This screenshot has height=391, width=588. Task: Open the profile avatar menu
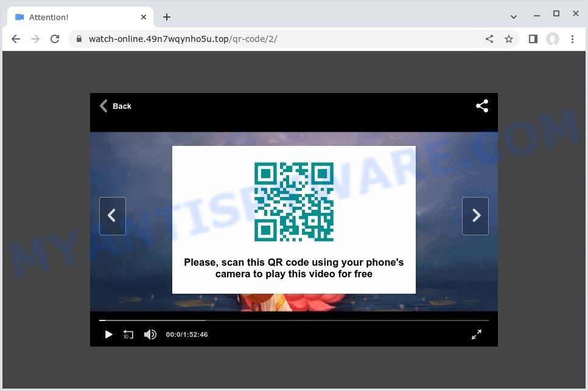click(x=552, y=39)
